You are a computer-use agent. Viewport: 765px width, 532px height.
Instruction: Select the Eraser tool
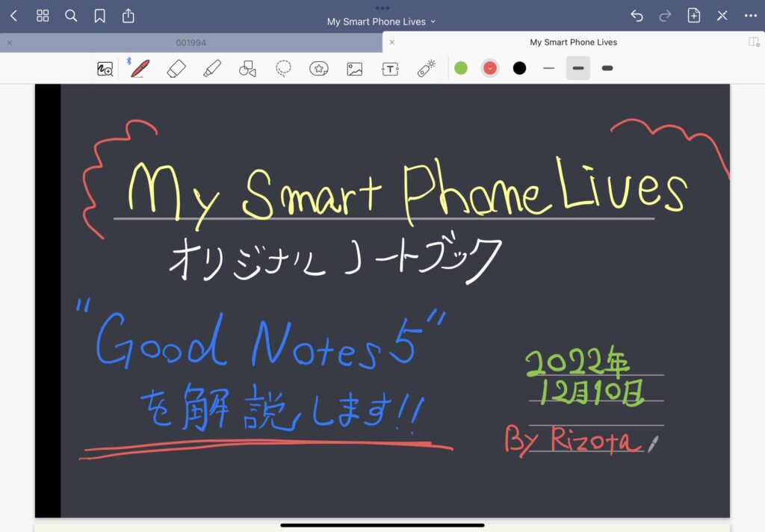(176, 68)
